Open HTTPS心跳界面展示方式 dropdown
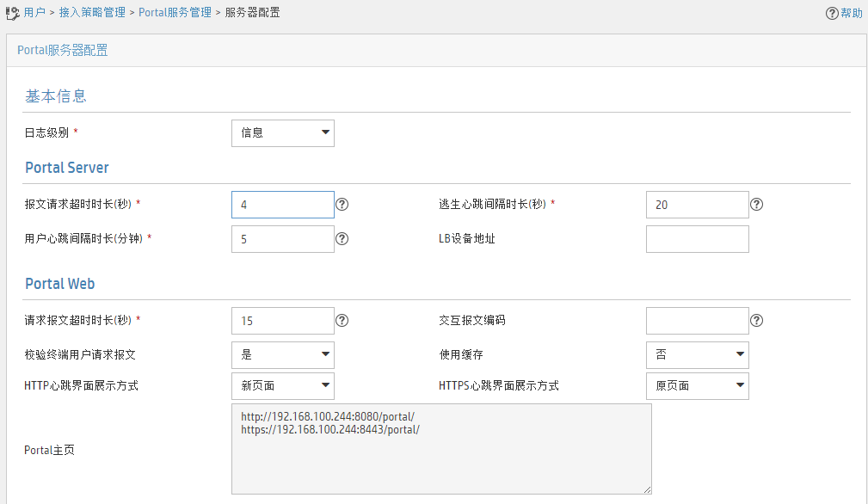868x504 pixels. 697,385
